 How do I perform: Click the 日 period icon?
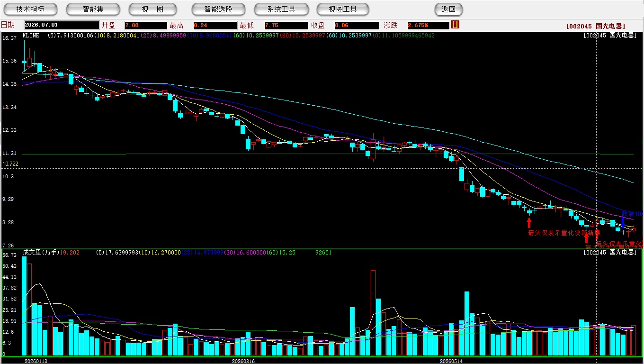(455, 24)
